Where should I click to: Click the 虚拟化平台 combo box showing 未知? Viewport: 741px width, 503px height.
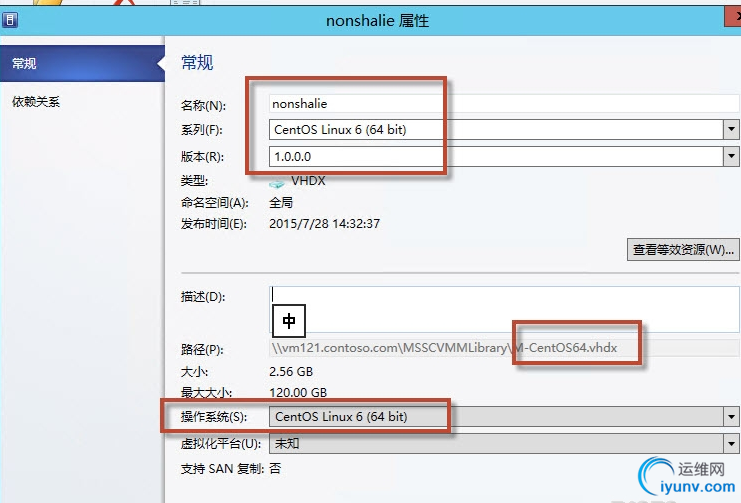coord(496,444)
